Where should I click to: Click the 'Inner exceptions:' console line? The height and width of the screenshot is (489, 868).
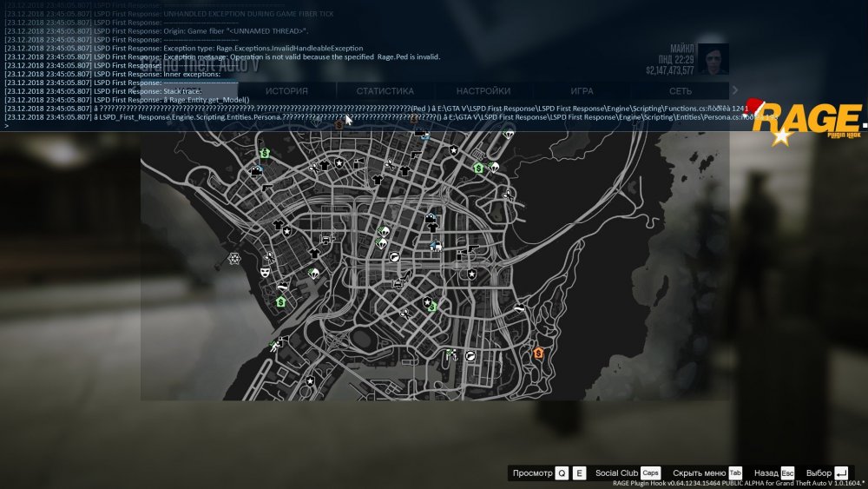pos(112,74)
